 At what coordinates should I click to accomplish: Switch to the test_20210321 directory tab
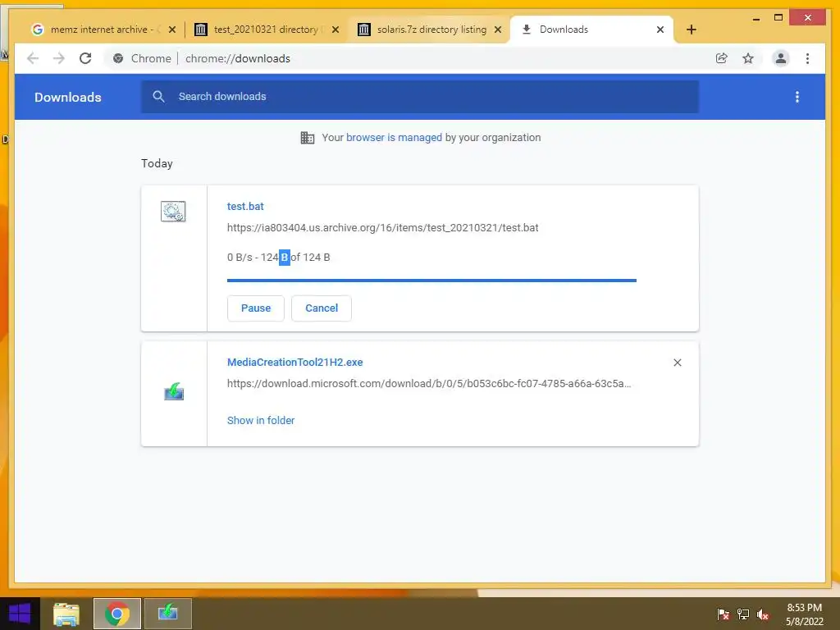tap(266, 30)
